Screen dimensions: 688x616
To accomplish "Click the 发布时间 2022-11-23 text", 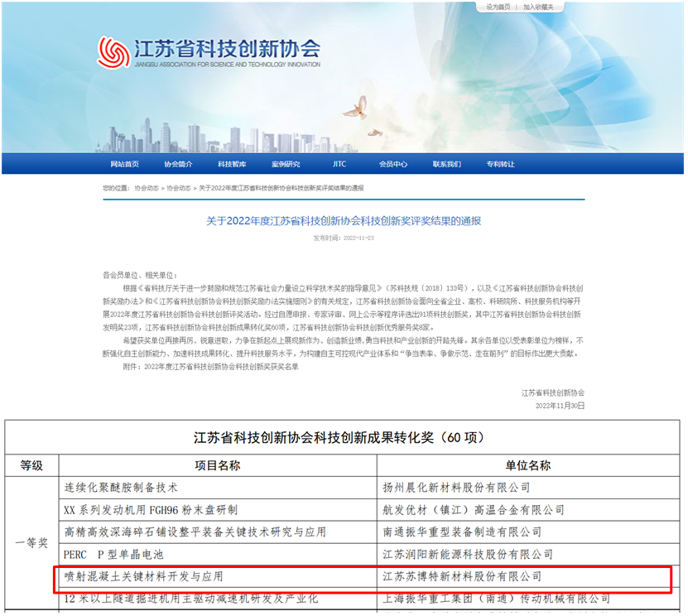I will [344, 238].
